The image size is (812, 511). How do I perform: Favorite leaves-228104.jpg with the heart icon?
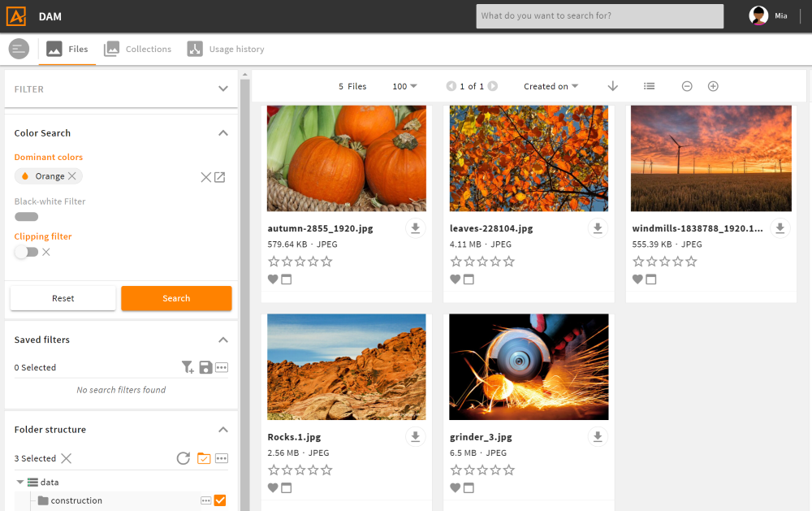point(456,279)
